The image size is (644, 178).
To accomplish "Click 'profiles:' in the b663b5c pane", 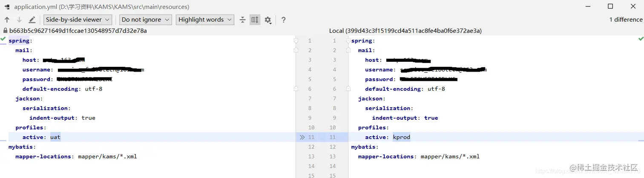I will pyautogui.click(x=31, y=128).
